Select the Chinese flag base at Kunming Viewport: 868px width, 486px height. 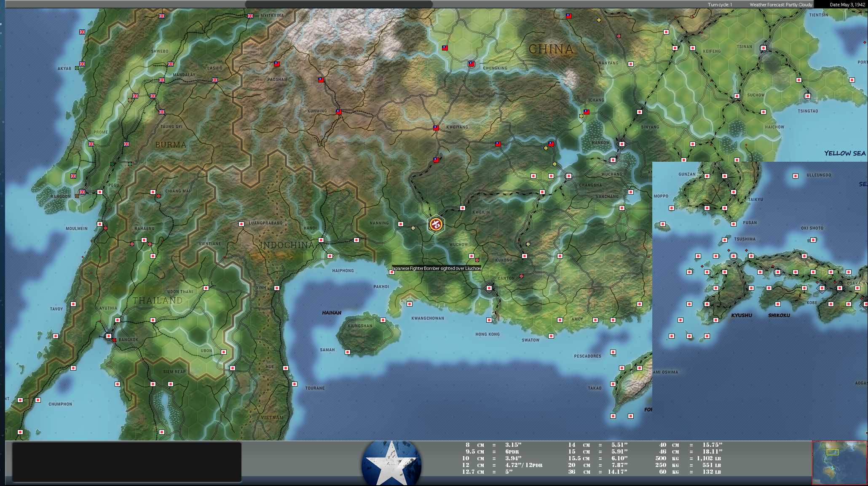tap(338, 112)
